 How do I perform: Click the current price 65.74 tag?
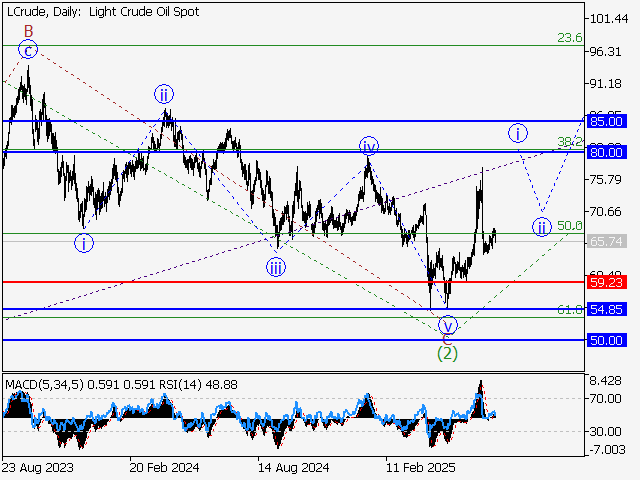tap(606, 241)
